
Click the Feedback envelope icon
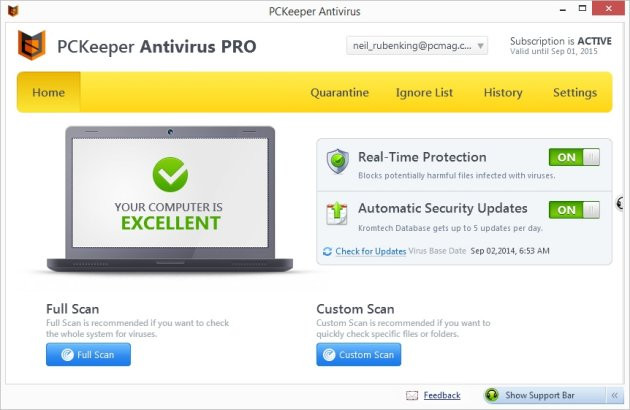coord(412,396)
